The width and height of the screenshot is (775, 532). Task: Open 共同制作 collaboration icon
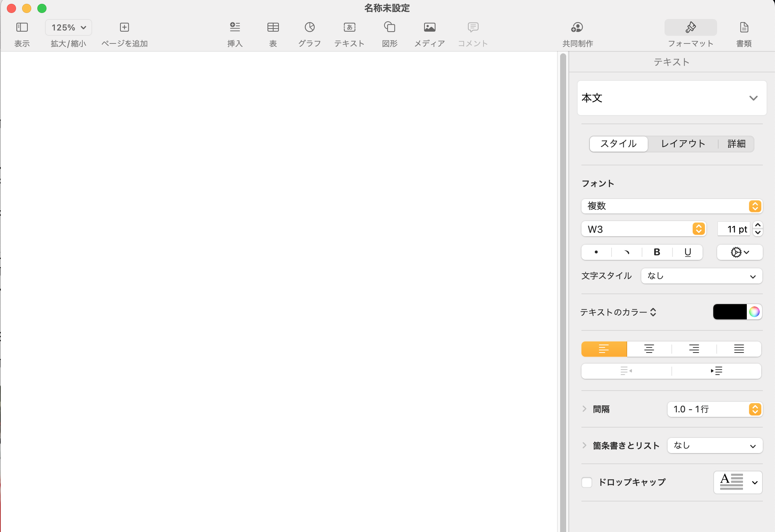(577, 27)
